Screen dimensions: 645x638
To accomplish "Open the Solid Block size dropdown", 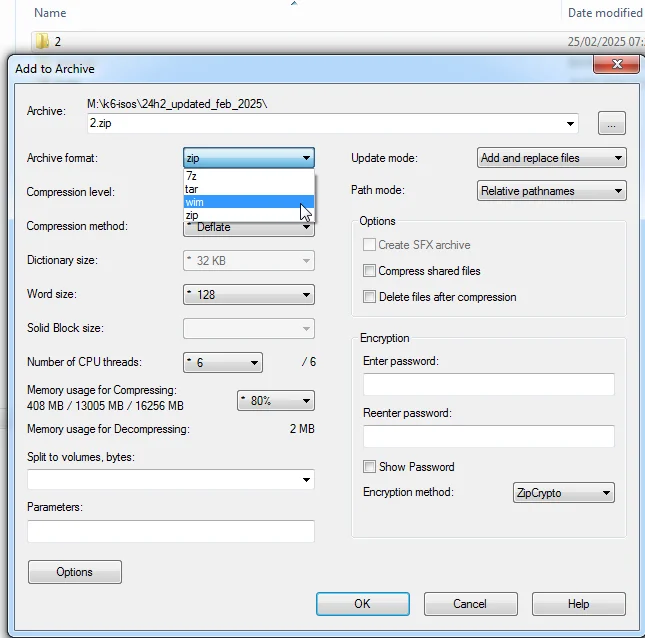I will (x=248, y=329).
